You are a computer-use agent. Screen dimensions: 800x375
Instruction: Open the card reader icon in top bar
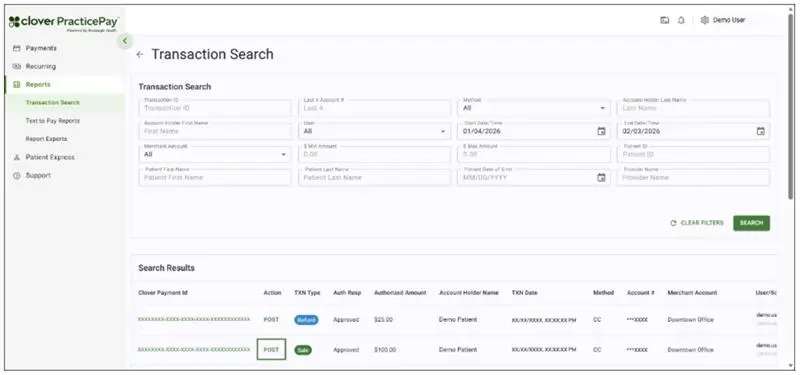tap(665, 20)
